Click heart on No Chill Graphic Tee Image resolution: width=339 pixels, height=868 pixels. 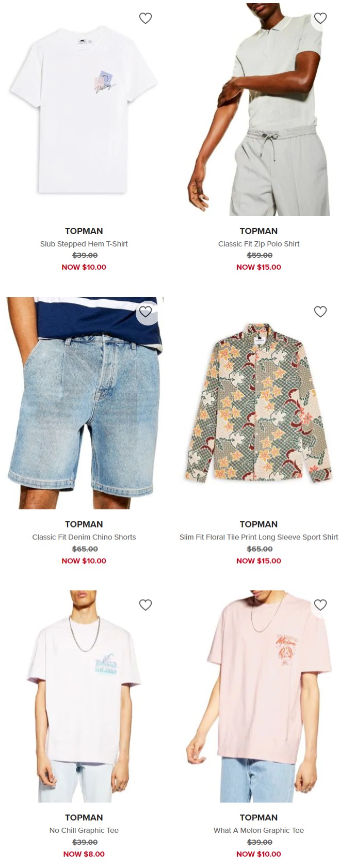146,605
